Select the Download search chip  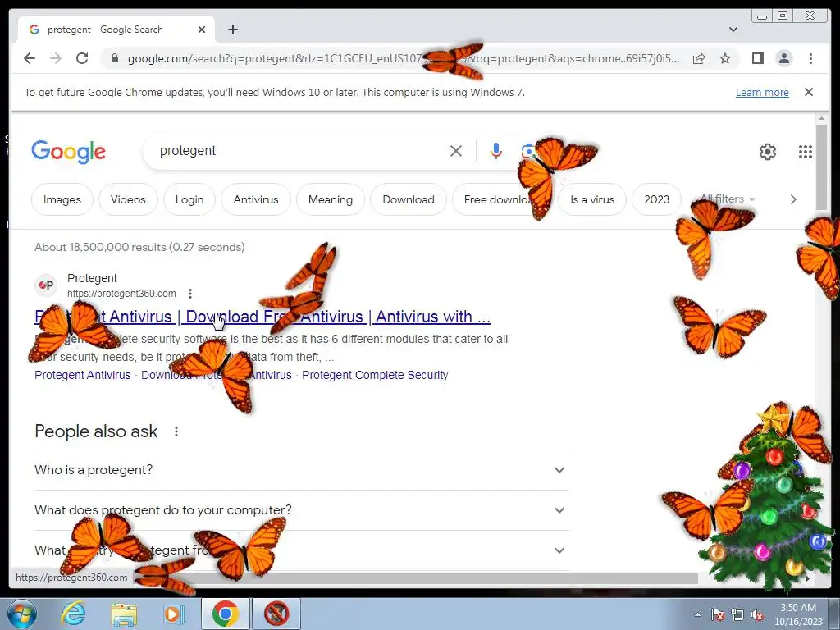pos(409,199)
